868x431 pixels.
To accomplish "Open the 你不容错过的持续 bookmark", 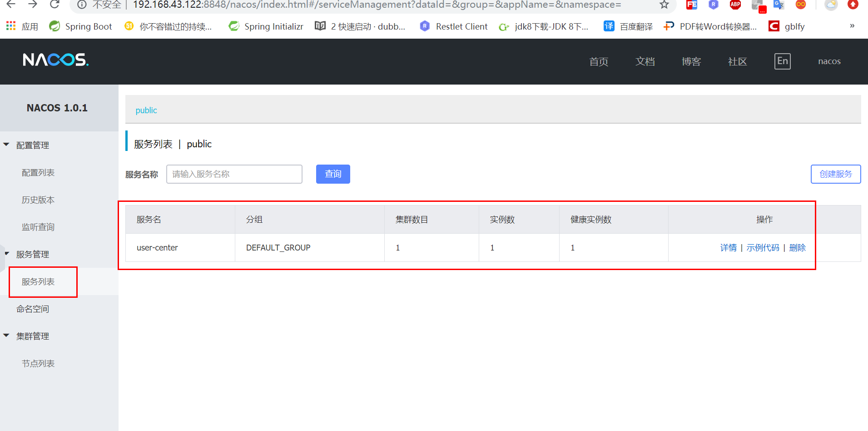I will [x=168, y=26].
